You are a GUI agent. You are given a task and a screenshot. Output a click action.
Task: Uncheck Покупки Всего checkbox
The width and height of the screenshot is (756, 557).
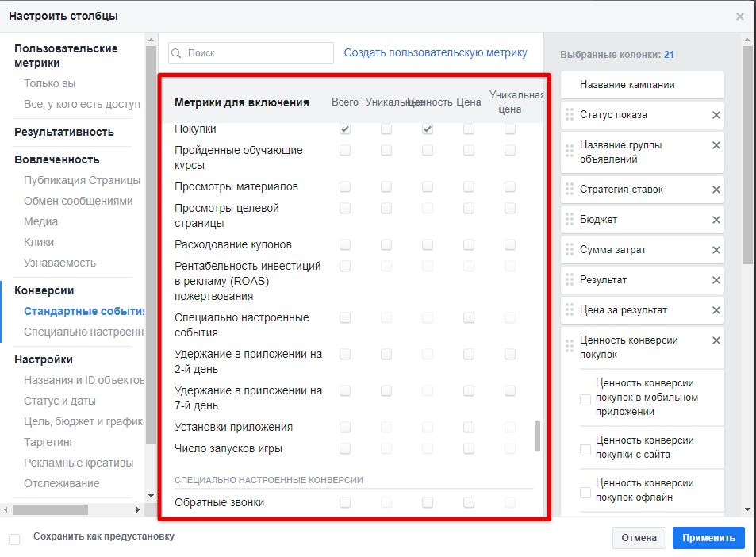tap(345, 129)
